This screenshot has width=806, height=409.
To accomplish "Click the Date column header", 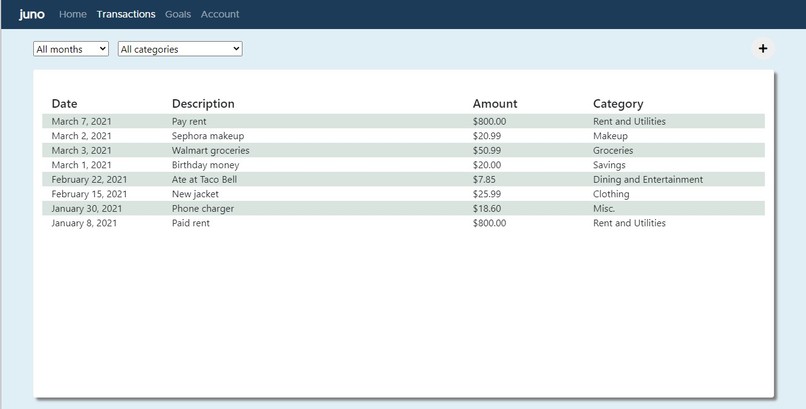I will pyautogui.click(x=64, y=104).
